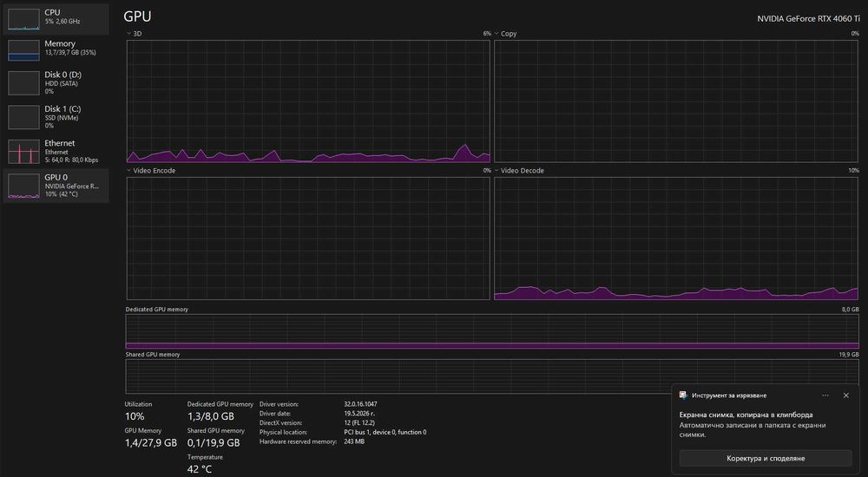The height and width of the screenshot is (477, 868).
Task: Open the Memory usage sidebar item
Action: coord(56,49)
